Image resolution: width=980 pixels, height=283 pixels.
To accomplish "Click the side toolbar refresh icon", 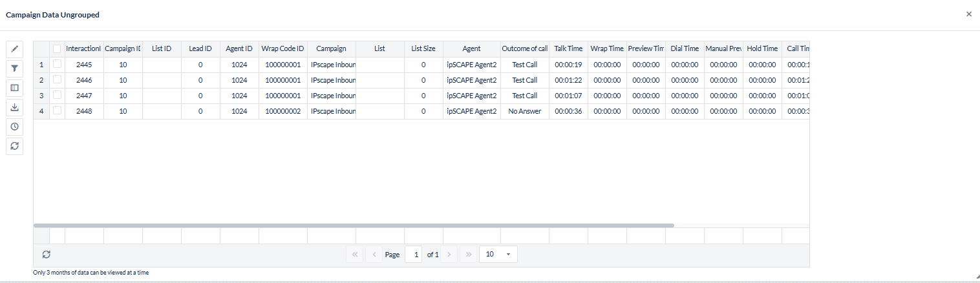I will (x=14, y=145).
